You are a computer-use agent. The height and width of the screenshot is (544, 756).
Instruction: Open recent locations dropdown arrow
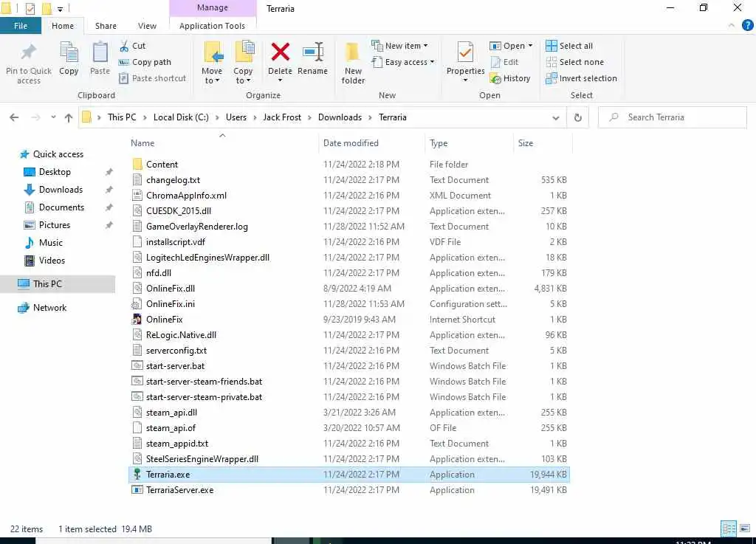tap(53, 117)
